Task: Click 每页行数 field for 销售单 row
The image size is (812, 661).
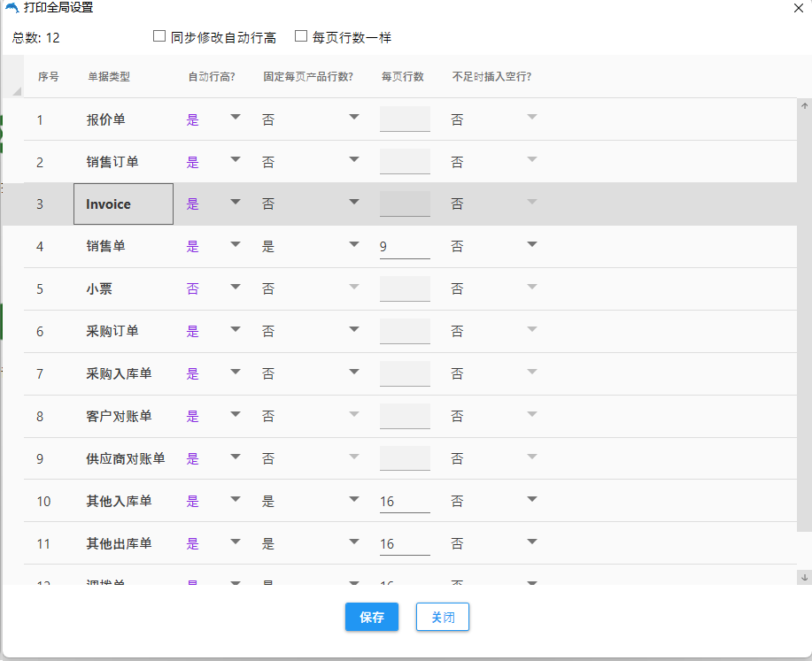Action: (x=405, y=246)
